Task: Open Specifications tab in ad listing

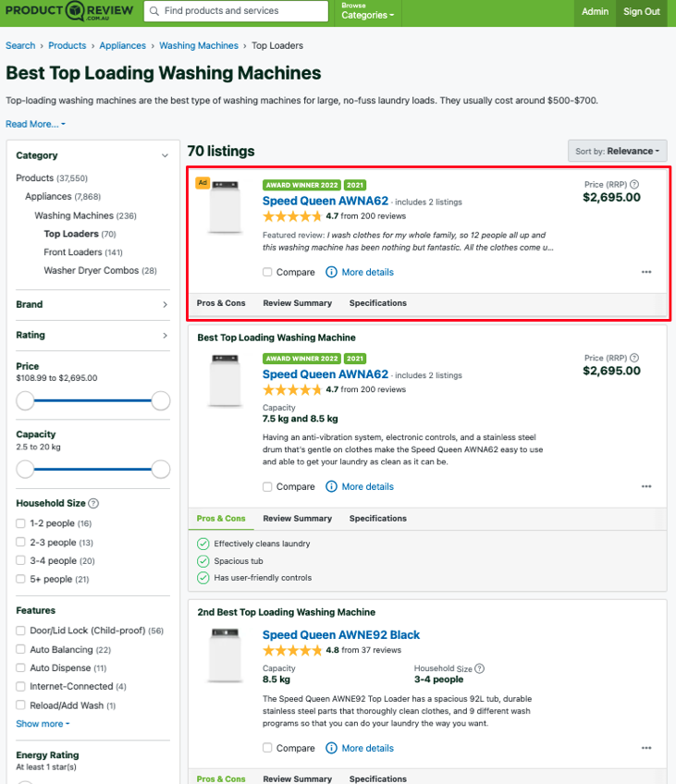Action: coord(378,303)
